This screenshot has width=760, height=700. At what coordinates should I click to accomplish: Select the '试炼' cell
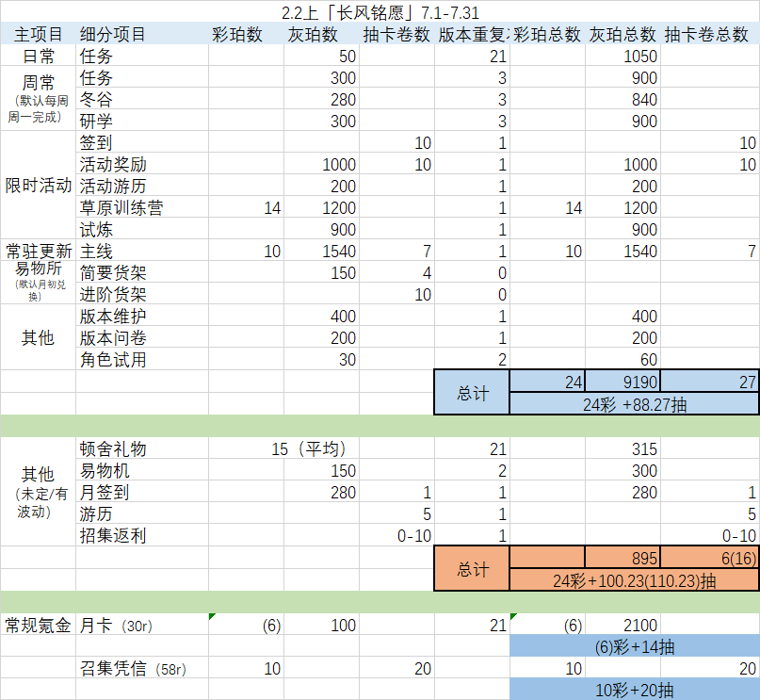(142, 229)
